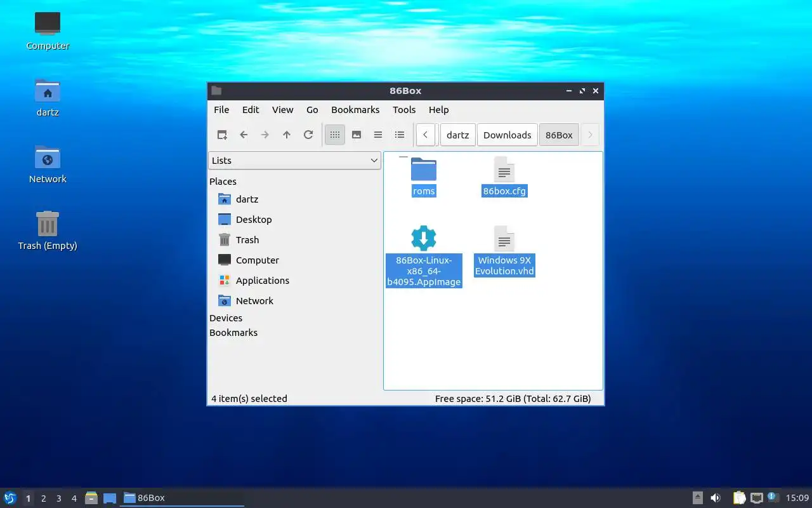Click the 4 item(s) selected status text
This screenshot has height=508, width=812.
point(249,399)
